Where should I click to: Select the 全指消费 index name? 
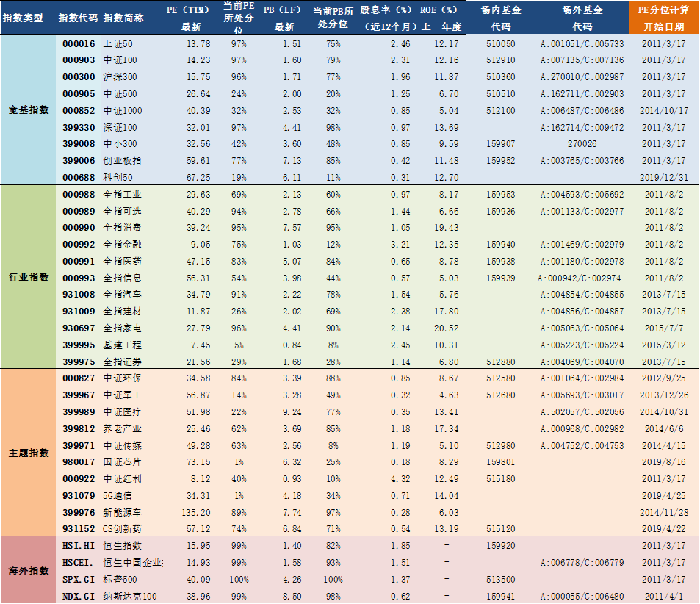(x=123, y=227)
